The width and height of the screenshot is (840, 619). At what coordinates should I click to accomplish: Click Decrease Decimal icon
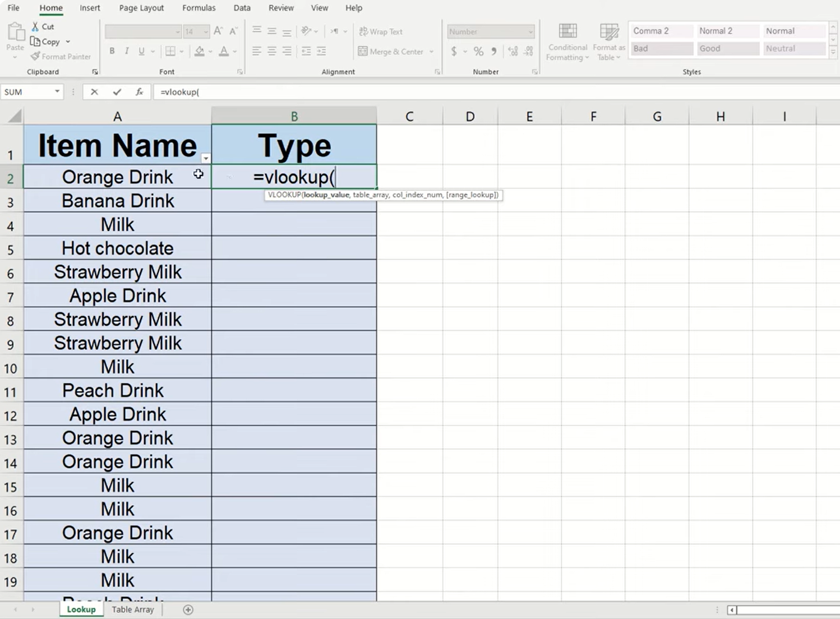[x=528, y=52]
